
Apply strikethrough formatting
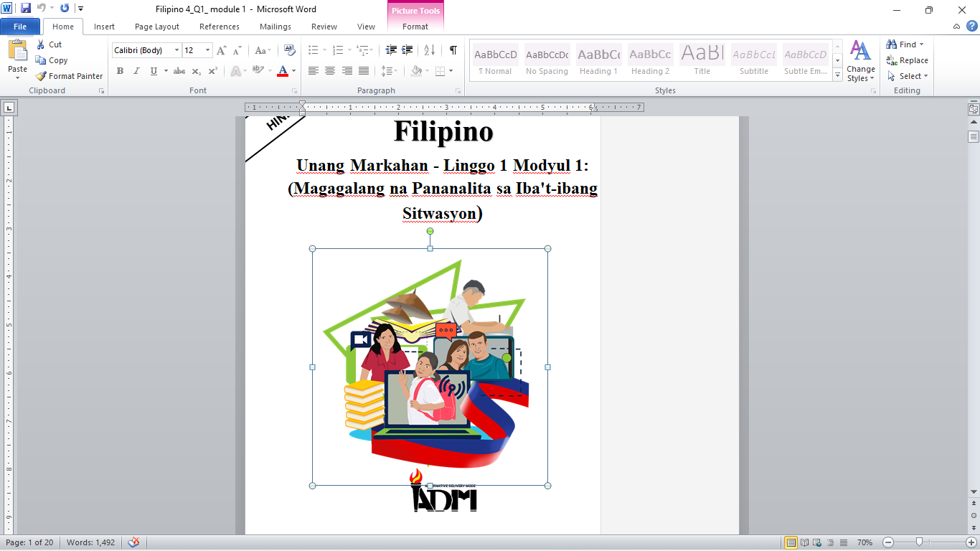[x=179, y=71]
